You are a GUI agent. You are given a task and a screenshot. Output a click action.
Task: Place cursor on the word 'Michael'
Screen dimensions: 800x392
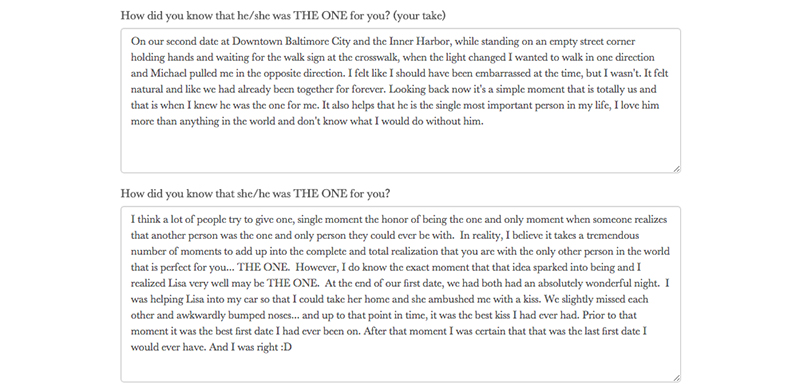pyautogui.click(x=168, y=73)
